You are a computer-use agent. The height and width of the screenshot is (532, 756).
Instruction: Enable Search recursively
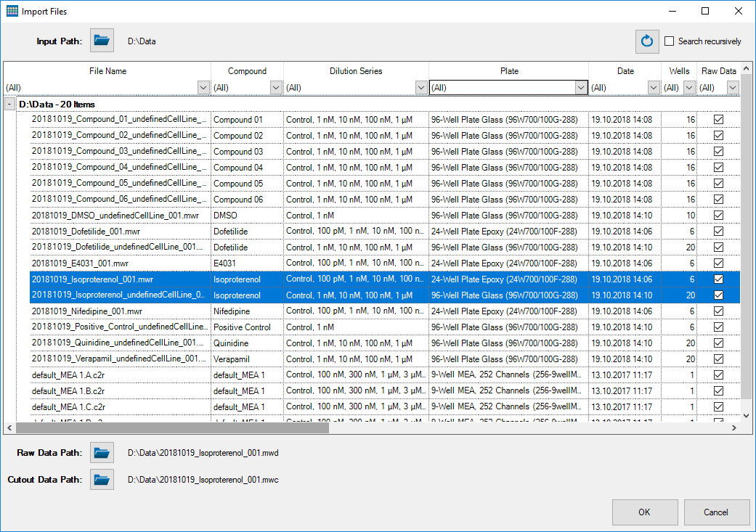click(669, 41)
